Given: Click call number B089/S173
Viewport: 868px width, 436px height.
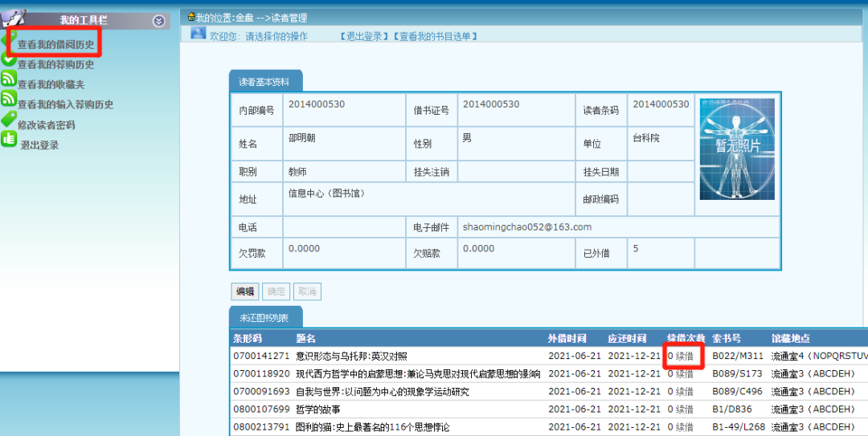Looking at the screenshot, I should tap(738, 374).
